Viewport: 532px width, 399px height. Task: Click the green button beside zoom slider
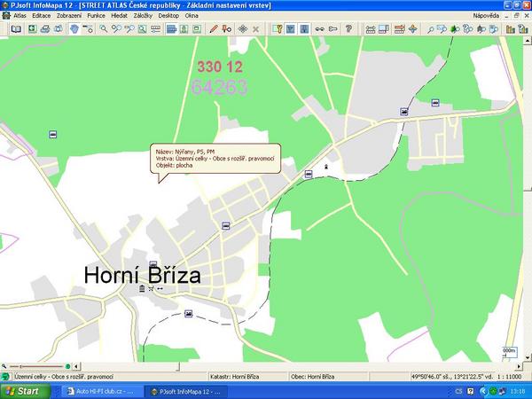pyautogui.click(x=67, y=366)
